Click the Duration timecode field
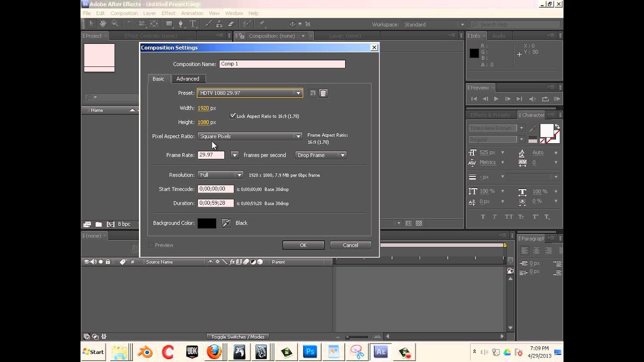This screenshot has height=362, width=644. [216, 204]
